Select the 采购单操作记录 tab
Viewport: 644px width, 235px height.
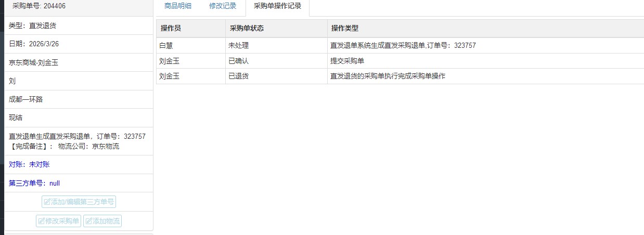pos(277,6)
